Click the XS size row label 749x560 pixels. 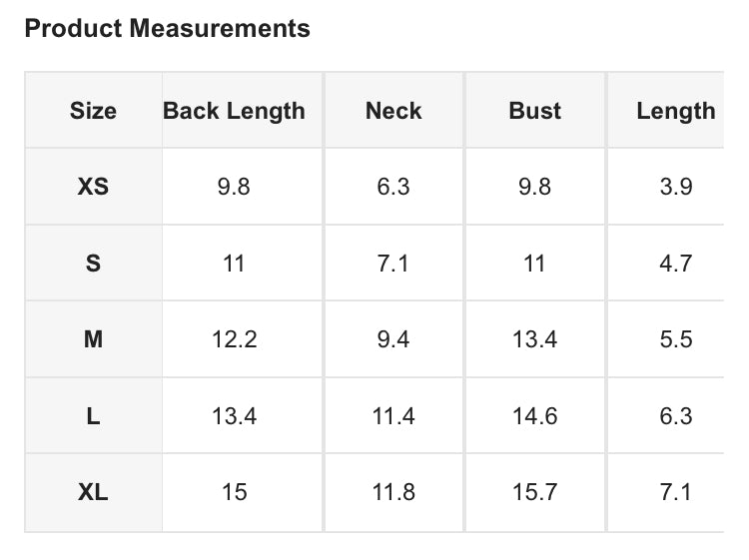coord(93,187)
